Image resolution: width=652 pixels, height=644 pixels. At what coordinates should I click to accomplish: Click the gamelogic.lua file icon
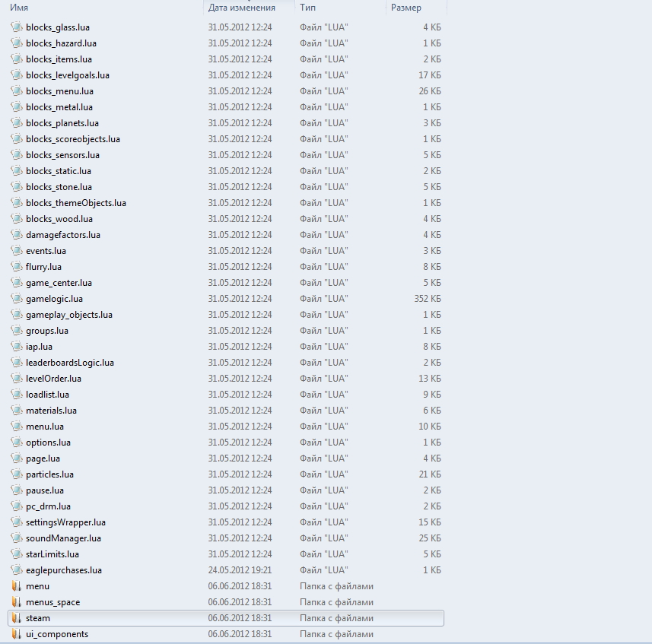point(16,298)
